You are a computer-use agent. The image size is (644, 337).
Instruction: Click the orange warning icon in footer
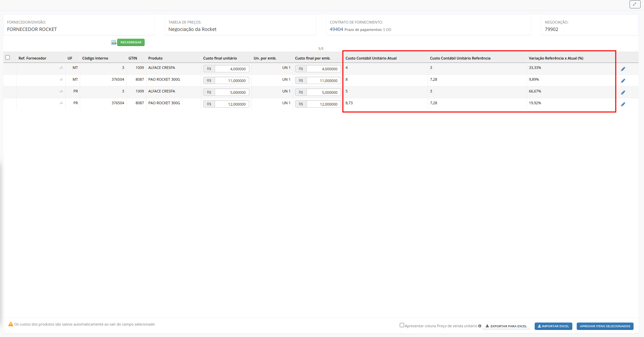[x=11, y=324]
